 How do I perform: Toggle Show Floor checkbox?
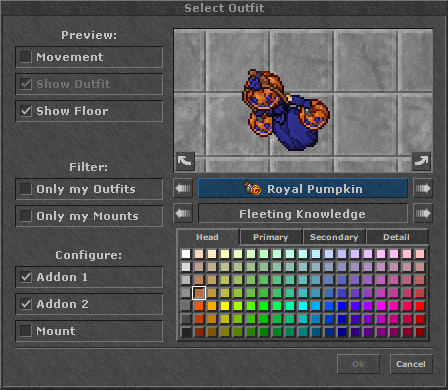(x=26, y=111)
